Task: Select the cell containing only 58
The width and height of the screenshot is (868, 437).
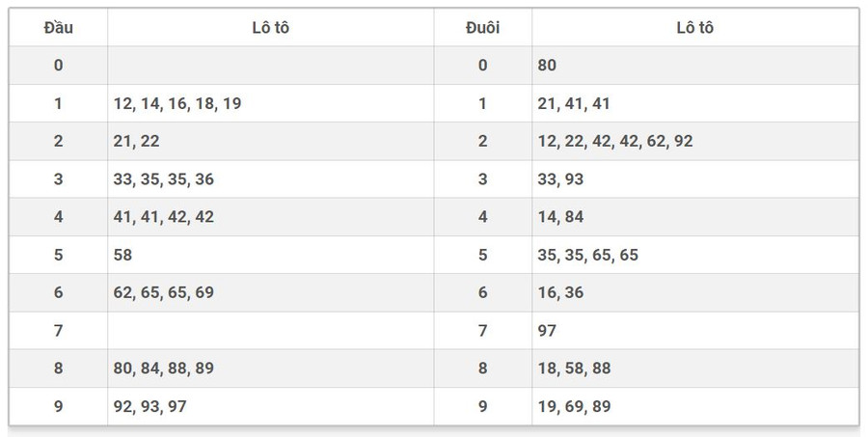Action: pyautogui.click(x=122, y=255)
